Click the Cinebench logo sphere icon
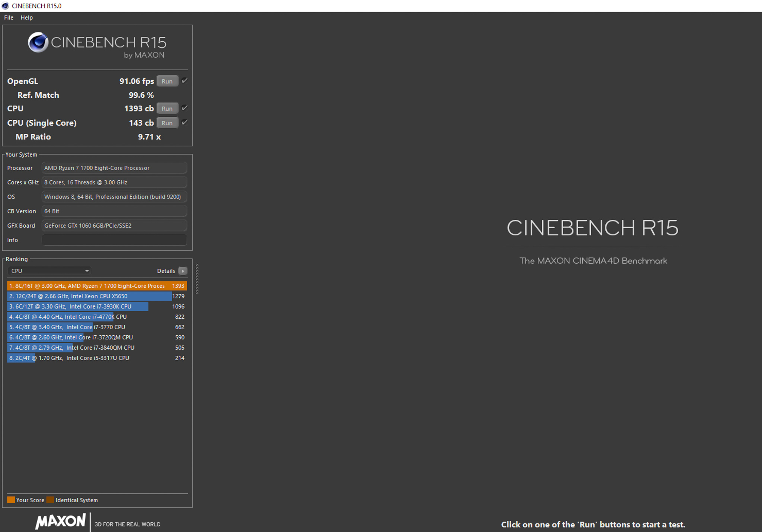 pos(38,42)
